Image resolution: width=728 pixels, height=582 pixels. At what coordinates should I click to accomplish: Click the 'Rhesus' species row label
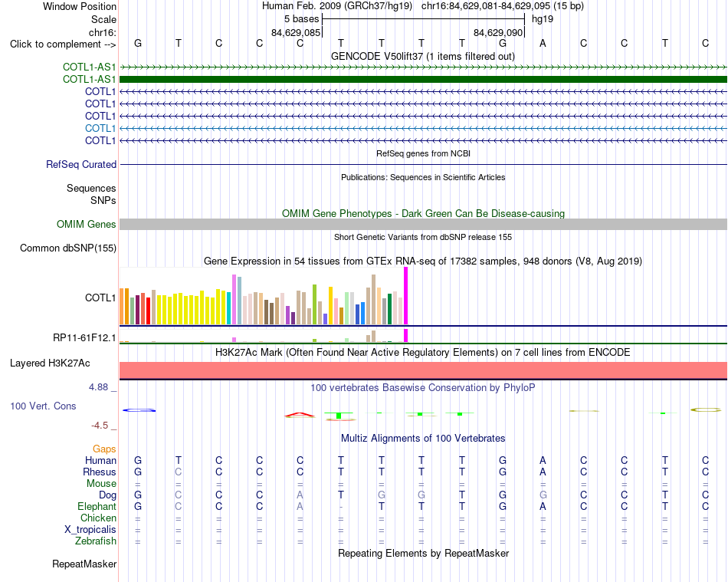click(100, 472)
